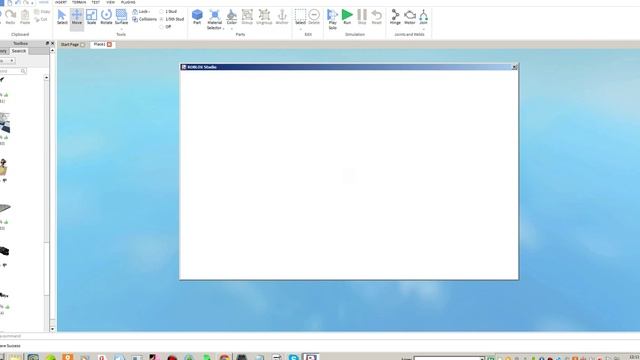Click the Group parts icon

tap(247, 17)
